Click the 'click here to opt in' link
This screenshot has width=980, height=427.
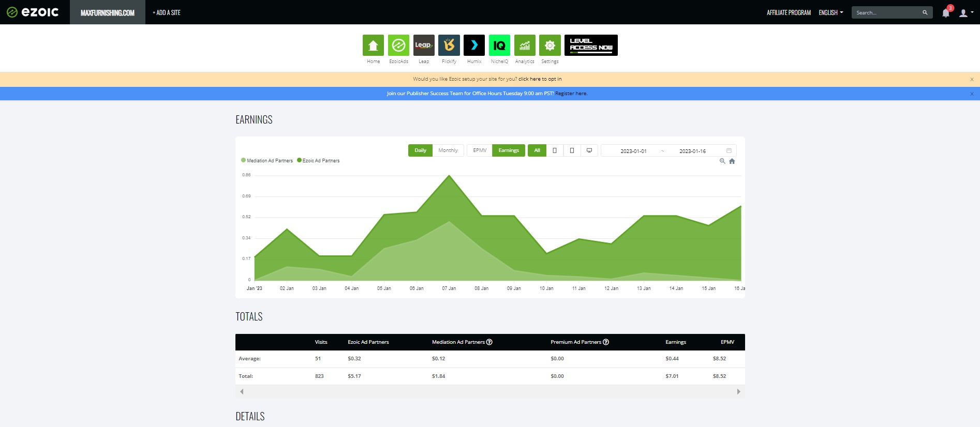pos(540,79)
